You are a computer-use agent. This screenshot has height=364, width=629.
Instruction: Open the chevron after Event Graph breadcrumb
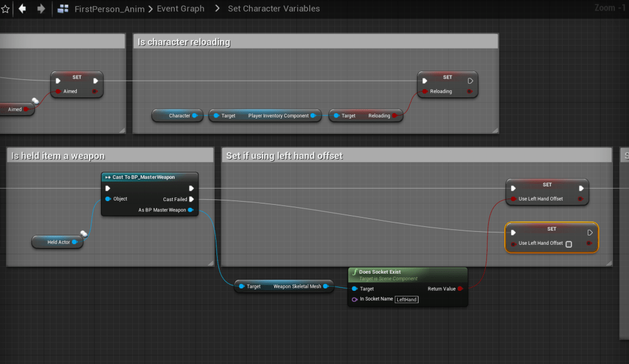pos(216,9)
